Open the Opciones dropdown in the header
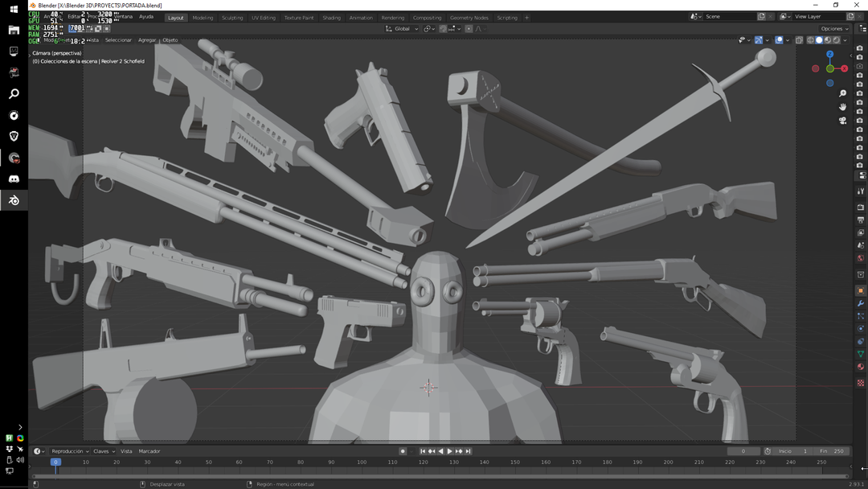The height and width of the screenshot is (489, 868). click(x=833, y=28)
